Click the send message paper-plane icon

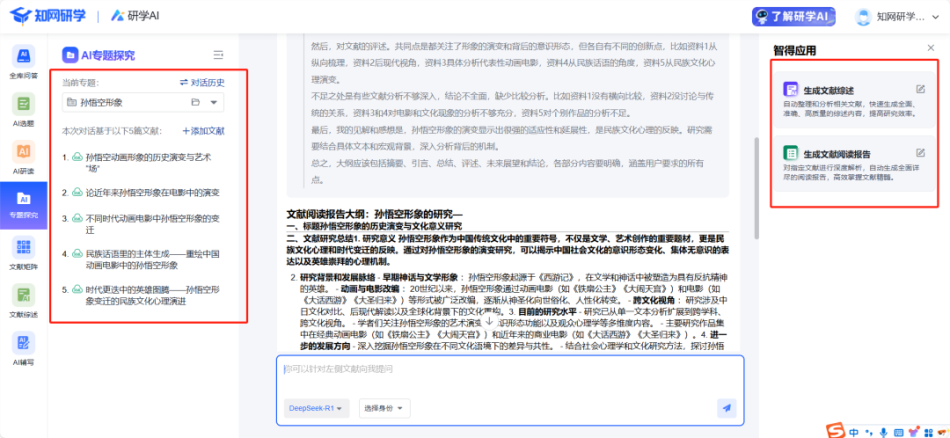coord(726,407)
